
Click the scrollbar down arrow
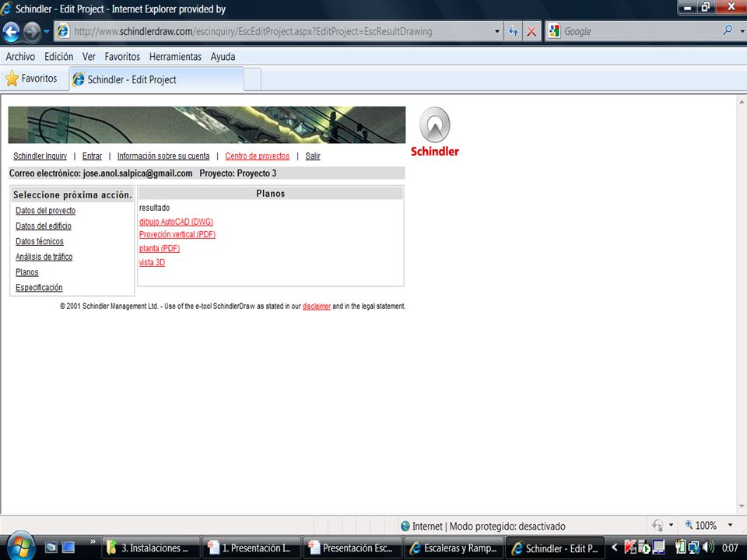point(742,506)
